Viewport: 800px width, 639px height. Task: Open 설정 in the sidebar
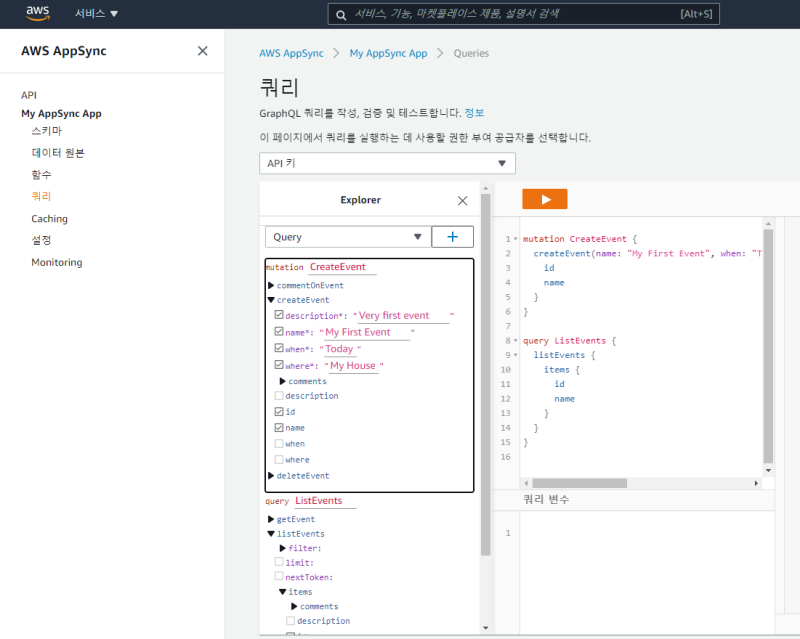click(x=41, y=240)
